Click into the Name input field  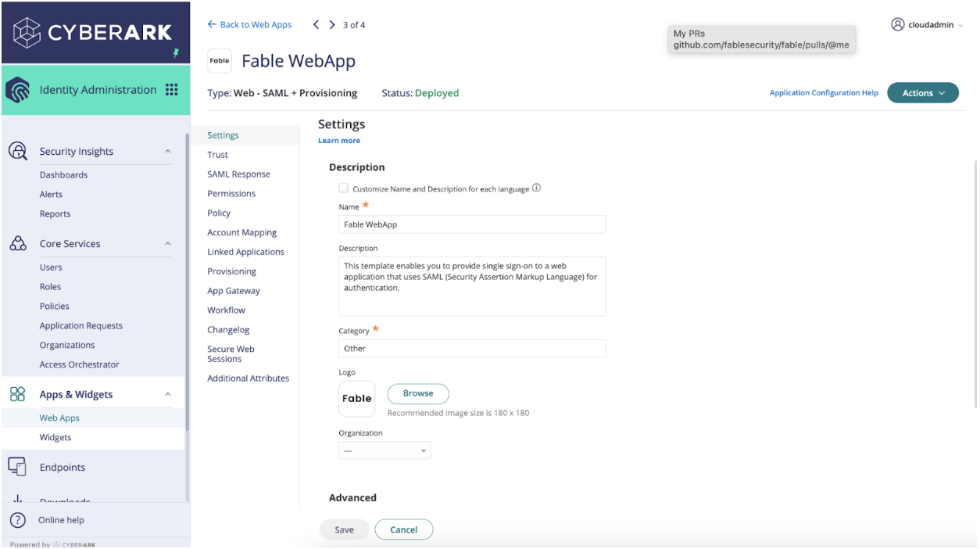click(x=472, y=224)
